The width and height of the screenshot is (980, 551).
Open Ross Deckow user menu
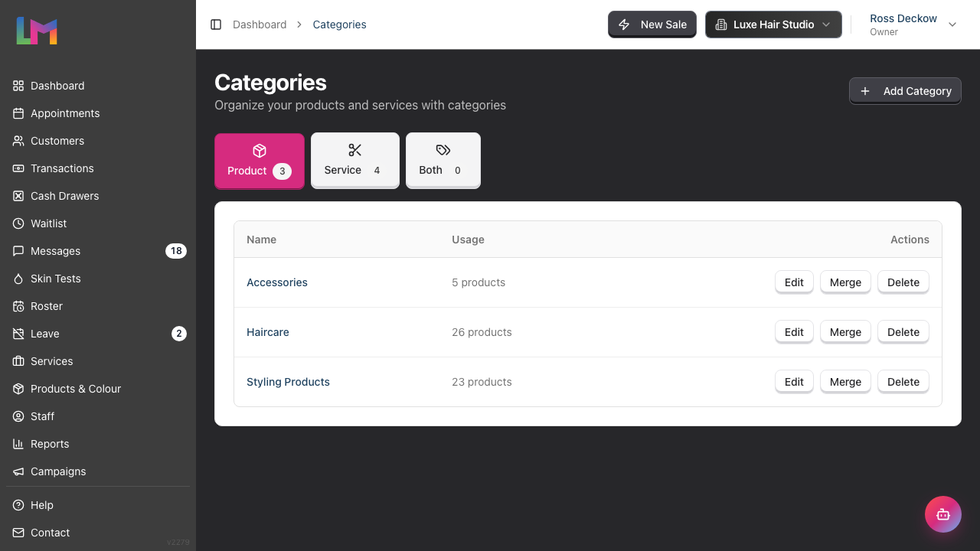tap(913, 24)
